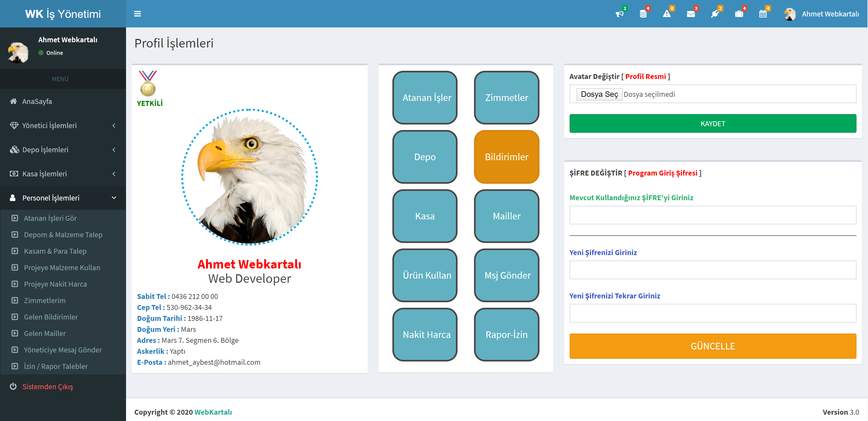The width and height of the screenshot is (868, 421).
Task: Click Dosya Seç file chooser
Action: (x=599, y=94)
